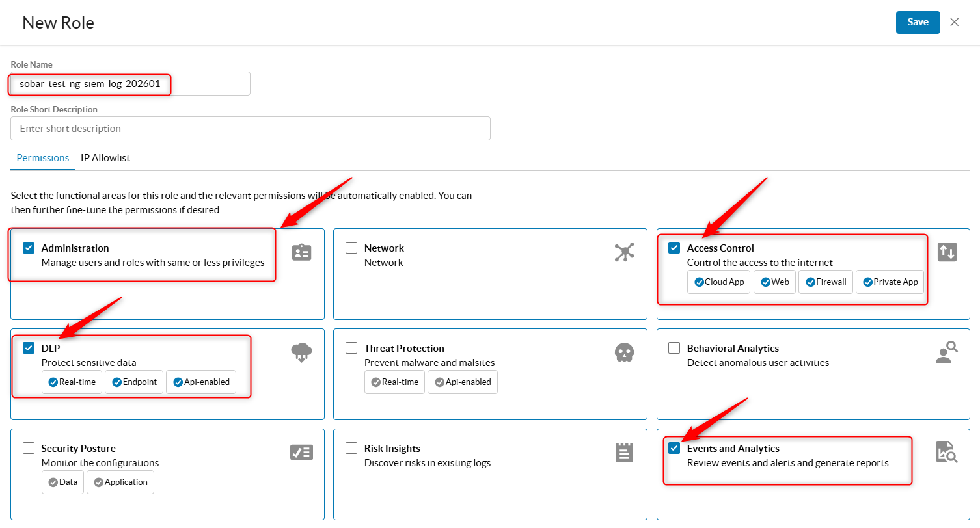Click the Network topology icon

coord(624,253)
